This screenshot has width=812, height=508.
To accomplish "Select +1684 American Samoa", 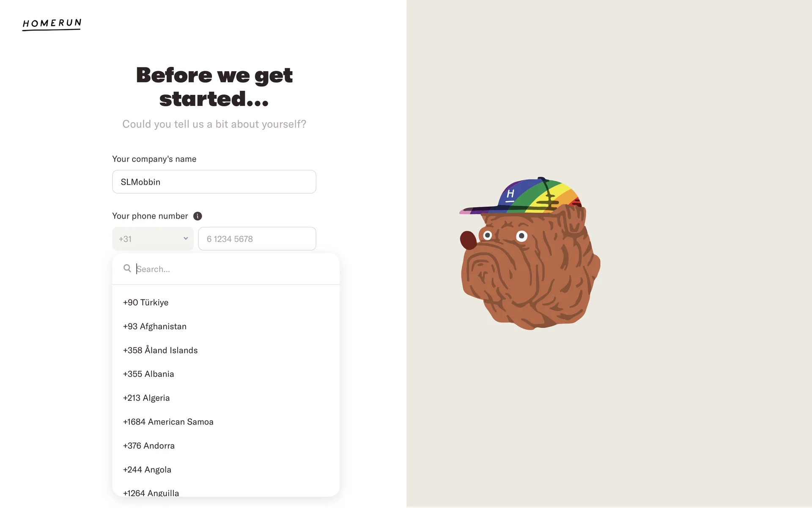I will 226,422.
